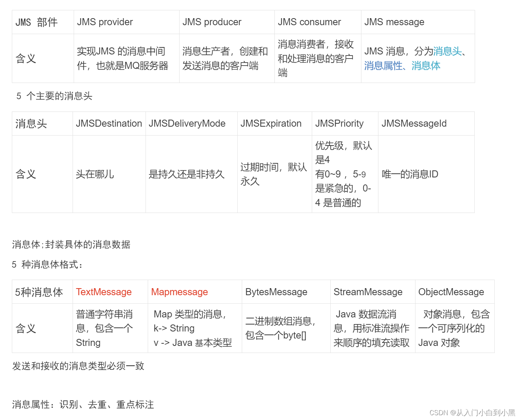Click the 'JMS provider' header cell
This screenshot has height=420, width=521.
tap(127, 22)
